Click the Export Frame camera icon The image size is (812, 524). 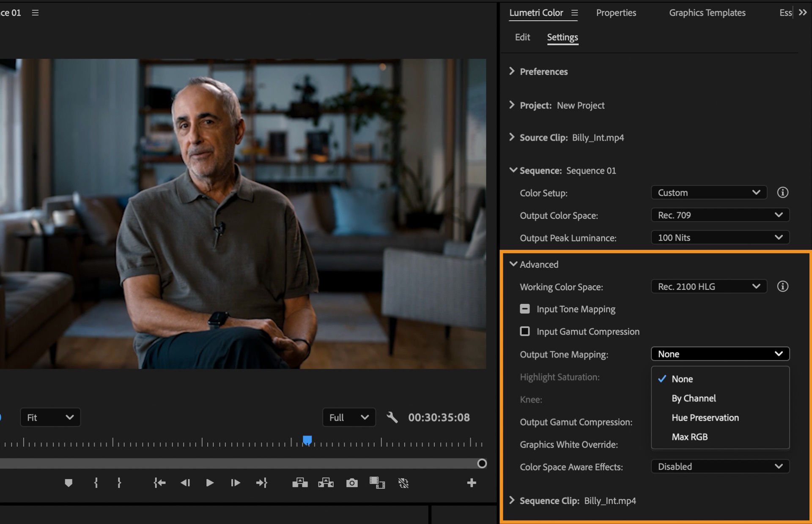352,483
